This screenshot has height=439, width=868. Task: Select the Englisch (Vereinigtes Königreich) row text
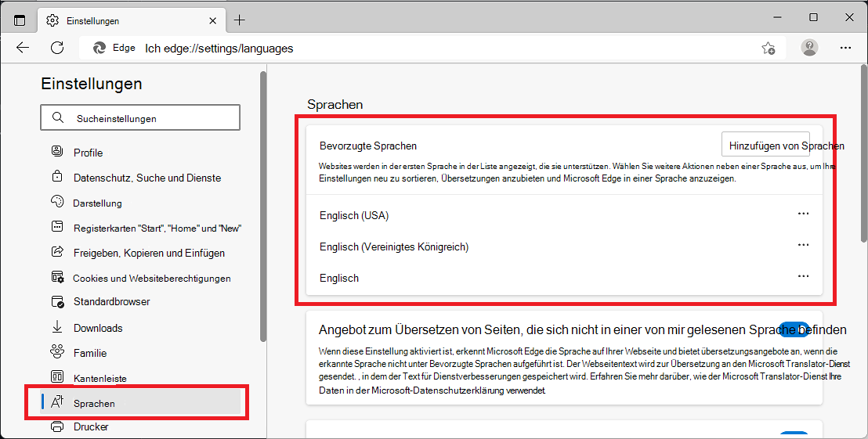pos(394,247)
